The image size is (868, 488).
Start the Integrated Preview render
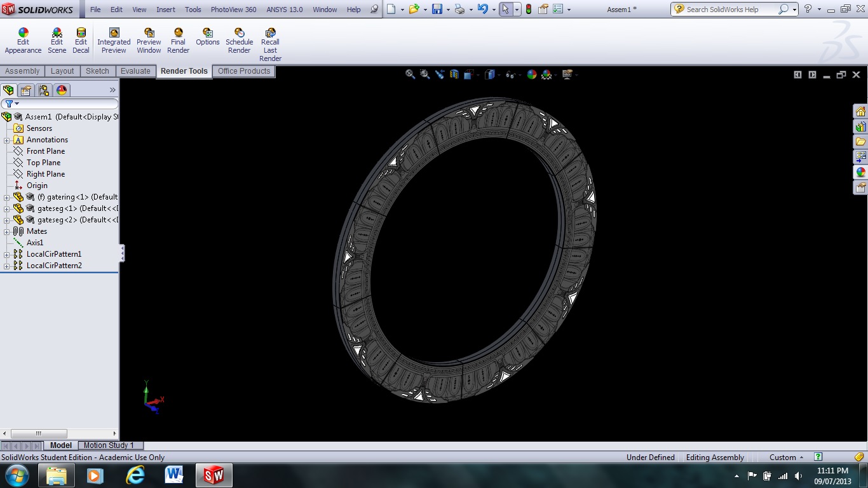tap(114, 41)
